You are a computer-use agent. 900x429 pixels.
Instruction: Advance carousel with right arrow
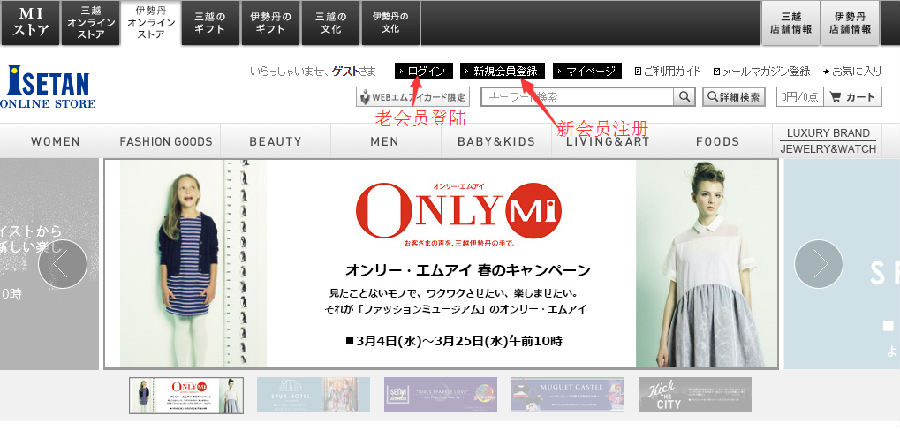pyautogui.click(x=818, y=264)
